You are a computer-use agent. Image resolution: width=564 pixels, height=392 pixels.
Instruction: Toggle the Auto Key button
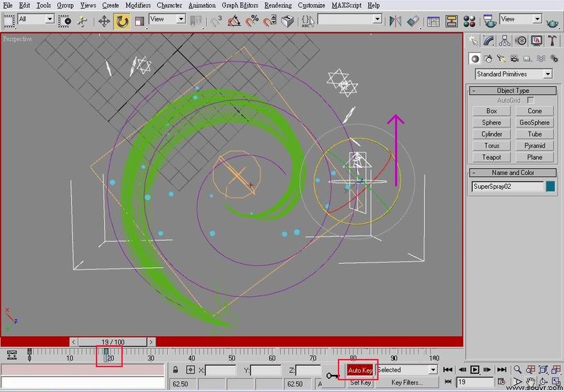click(x=360, y=370)
